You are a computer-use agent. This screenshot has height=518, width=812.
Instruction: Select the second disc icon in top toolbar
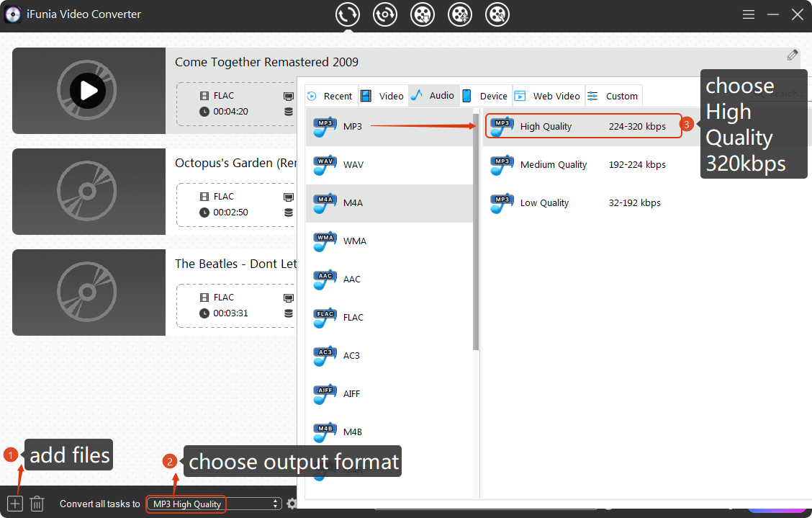385,14
